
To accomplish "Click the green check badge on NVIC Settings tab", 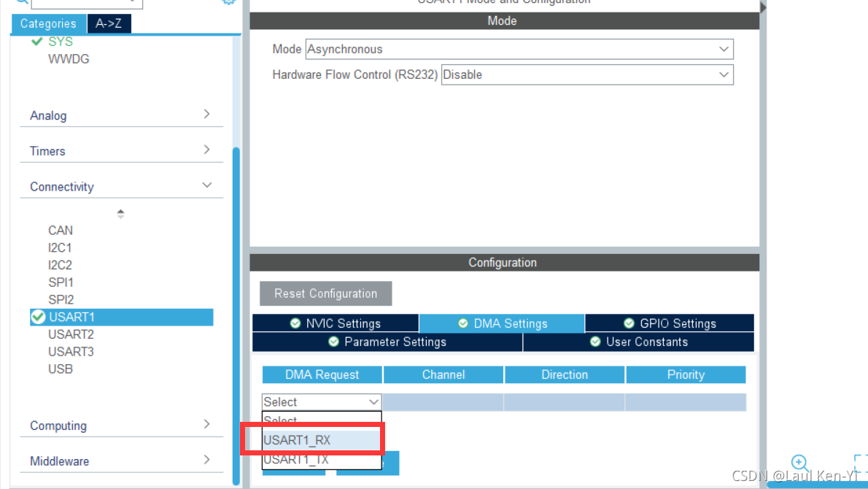I will click(295, 323).
